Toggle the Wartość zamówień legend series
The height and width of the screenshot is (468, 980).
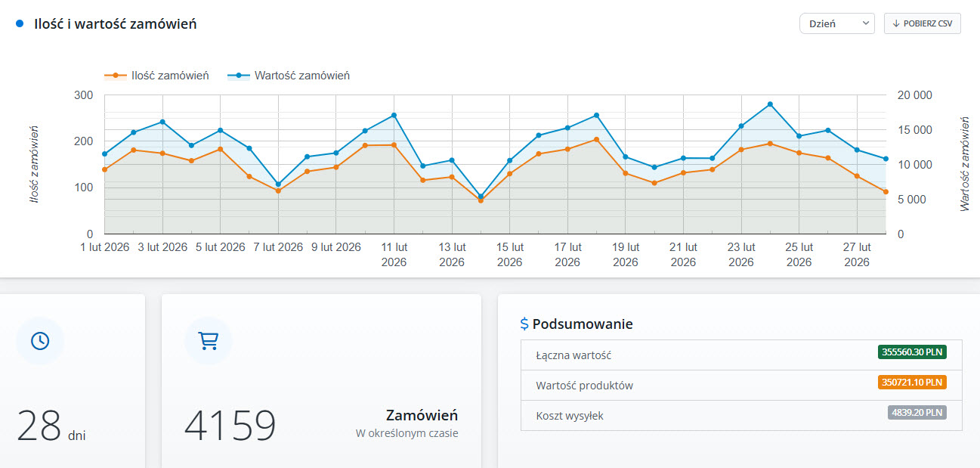[287, 76]
